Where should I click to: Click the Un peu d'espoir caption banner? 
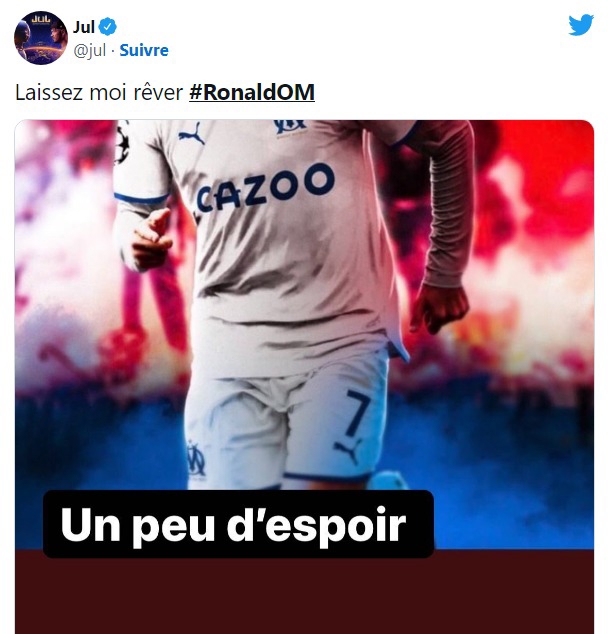tap(238, 524)
